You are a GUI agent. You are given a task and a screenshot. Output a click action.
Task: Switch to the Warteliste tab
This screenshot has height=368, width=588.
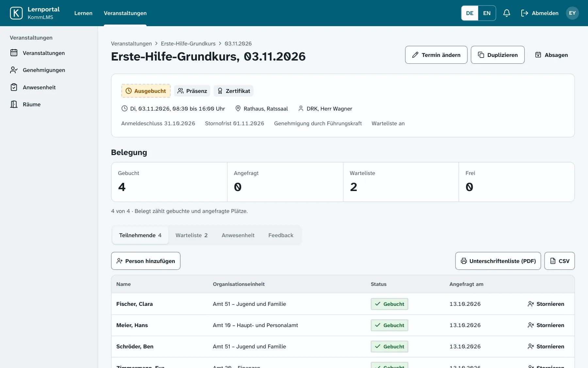click(191, 235)
